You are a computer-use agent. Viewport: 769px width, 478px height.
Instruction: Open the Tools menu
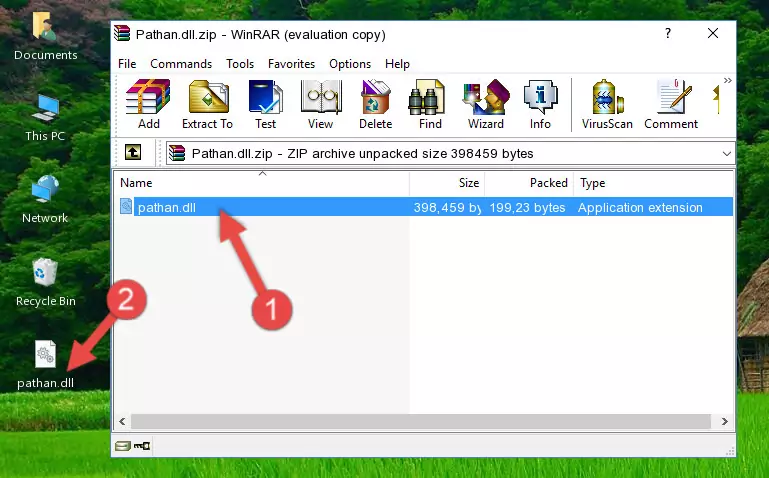click(x=240, y=64)
